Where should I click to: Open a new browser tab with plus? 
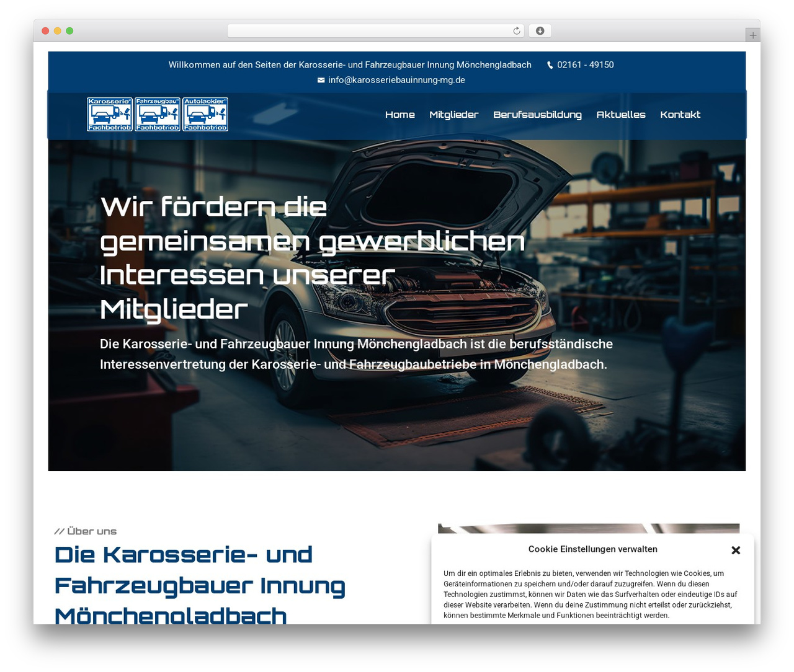click(x=753, y=35)
